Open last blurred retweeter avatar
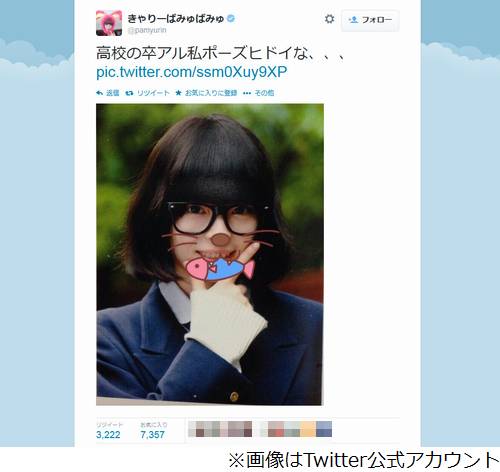500x472 pixels. click(x=324, y=429)
